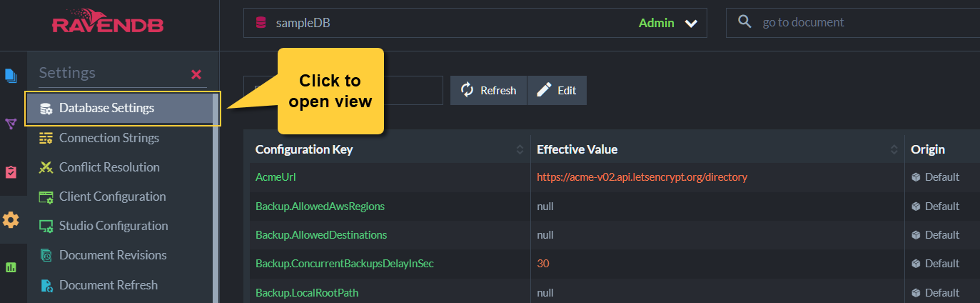Click the settings menu vertical scrollbar
Viewport: 980px width, 303px height.
[x=216, y=198]
